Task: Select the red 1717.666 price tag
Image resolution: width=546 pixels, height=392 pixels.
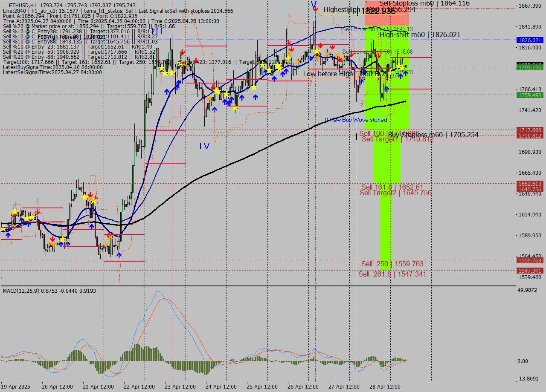Action: tap(529, 130)
